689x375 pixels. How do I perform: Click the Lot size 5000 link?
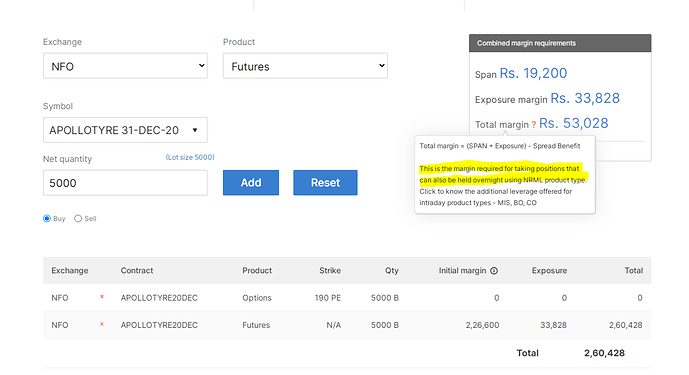190,157
